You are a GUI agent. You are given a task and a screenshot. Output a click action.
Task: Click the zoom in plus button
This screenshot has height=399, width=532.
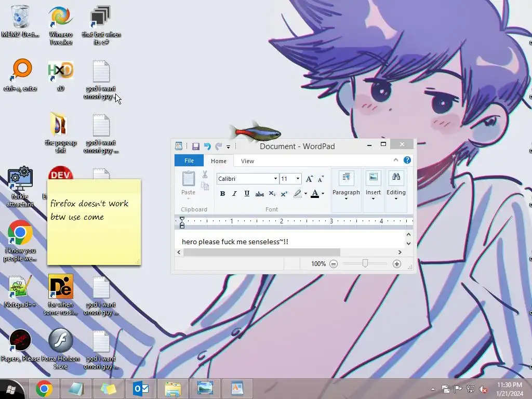pos(396,264)
